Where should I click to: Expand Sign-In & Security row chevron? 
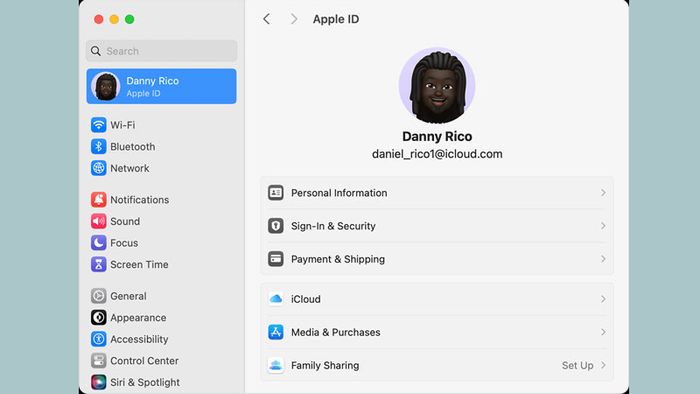tap(603, 226)
